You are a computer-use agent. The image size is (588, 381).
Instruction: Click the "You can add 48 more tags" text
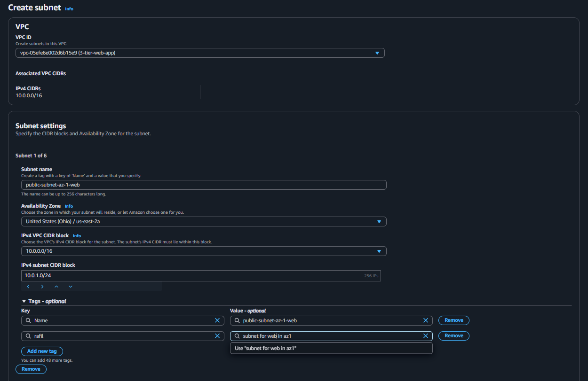[x=47, y=360]
